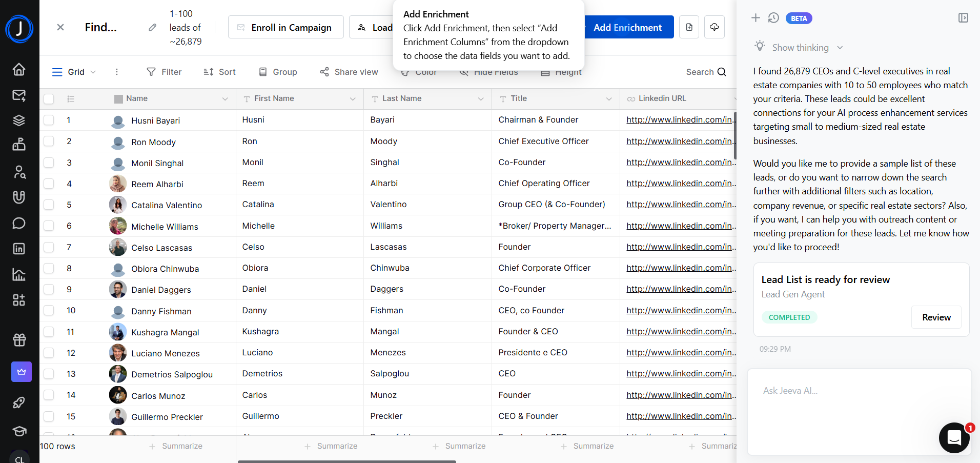Viewport: 980px width, 463px height.
Task: Select the checkbox next to Carlos Munoz
Action: tap(49, 395)
